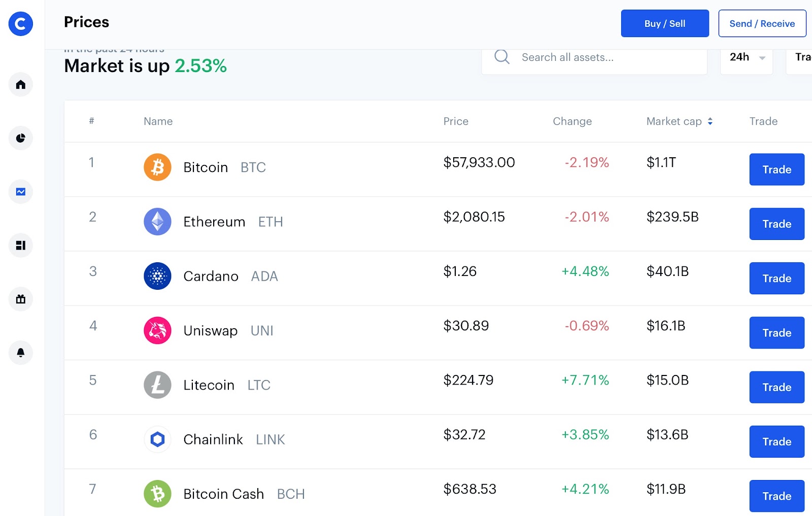Image resolution: width=812 pixels, height=516 pixels.
Task: Focus the Search all assets field
Action: pos(594,57)
